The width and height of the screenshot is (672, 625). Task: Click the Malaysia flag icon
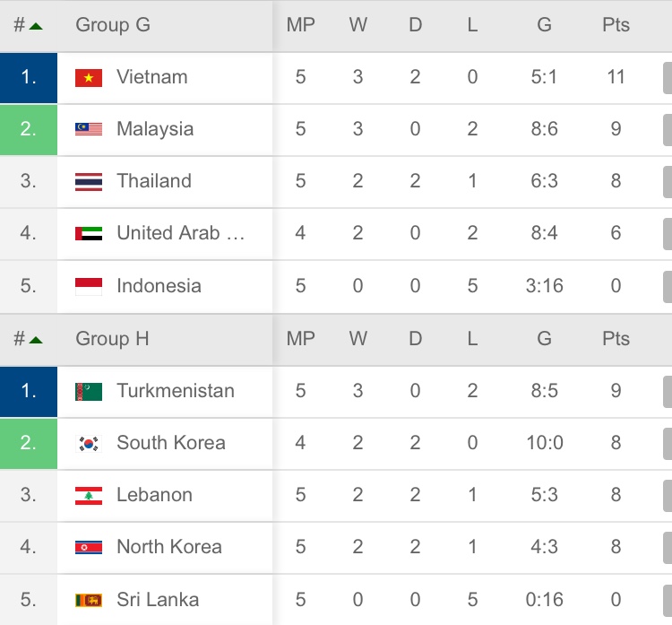[x=89, y=130]
